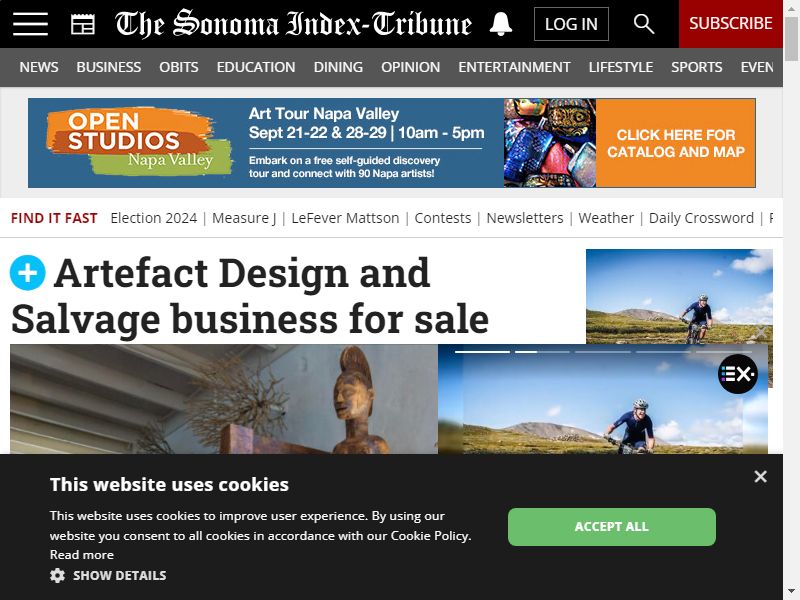Accept all cookies with green button

click(612, 527)
